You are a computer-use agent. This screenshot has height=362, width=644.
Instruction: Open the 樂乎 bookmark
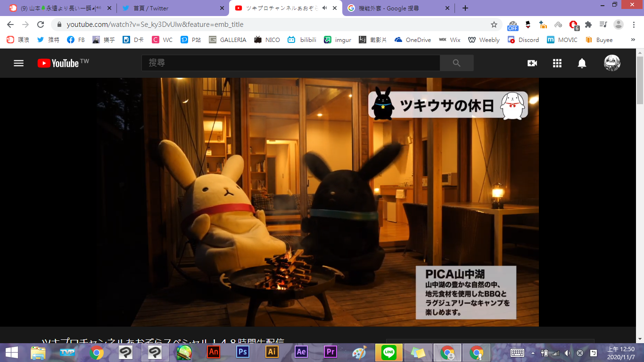click(104, 40)
